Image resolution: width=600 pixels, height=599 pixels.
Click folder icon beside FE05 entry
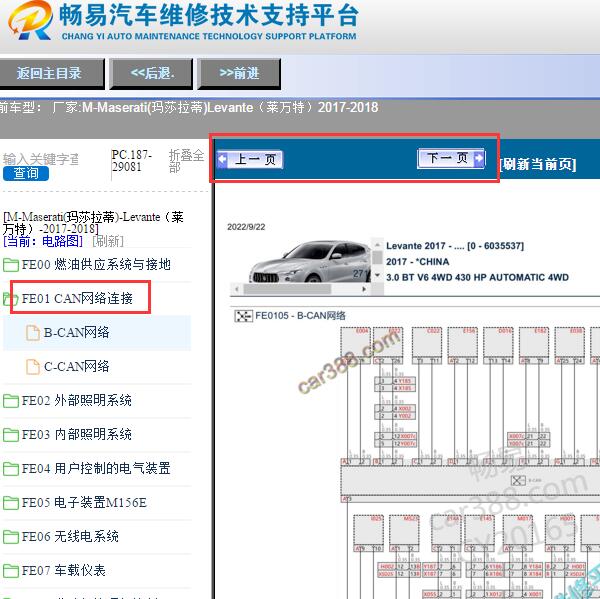(x=11, y=503)
